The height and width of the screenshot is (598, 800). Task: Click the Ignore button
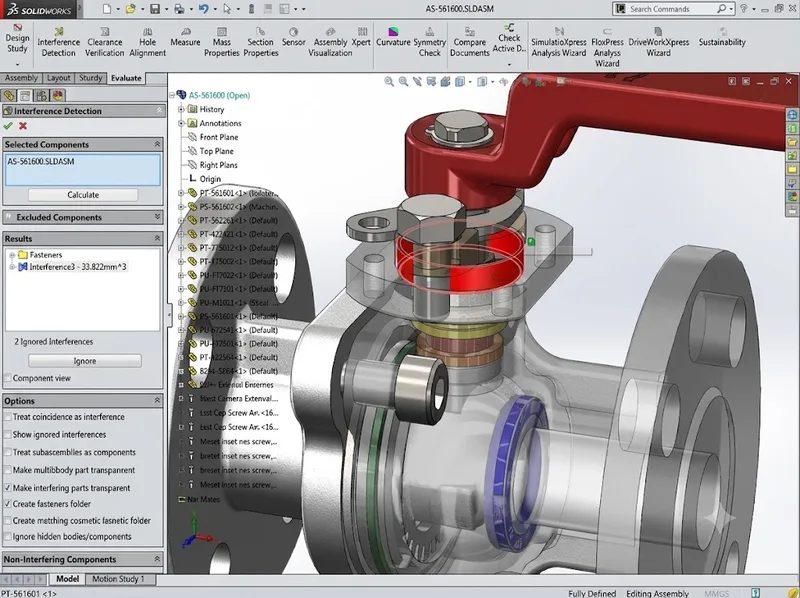click(x=85, y=361)
